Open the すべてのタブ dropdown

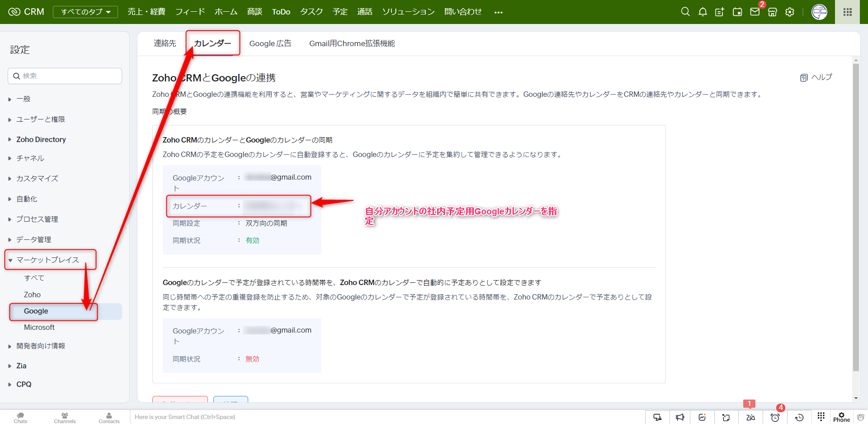85,12
